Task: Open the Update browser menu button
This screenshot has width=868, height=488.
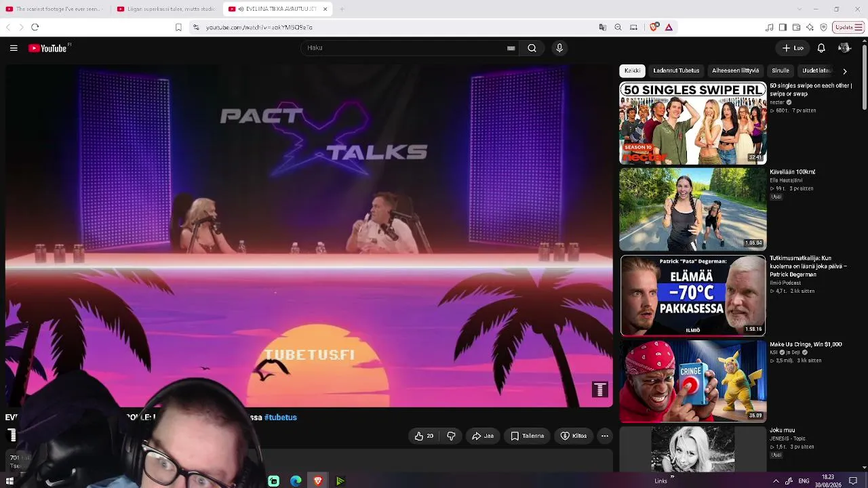Action: pyautogui.click(x=848, y=27)
